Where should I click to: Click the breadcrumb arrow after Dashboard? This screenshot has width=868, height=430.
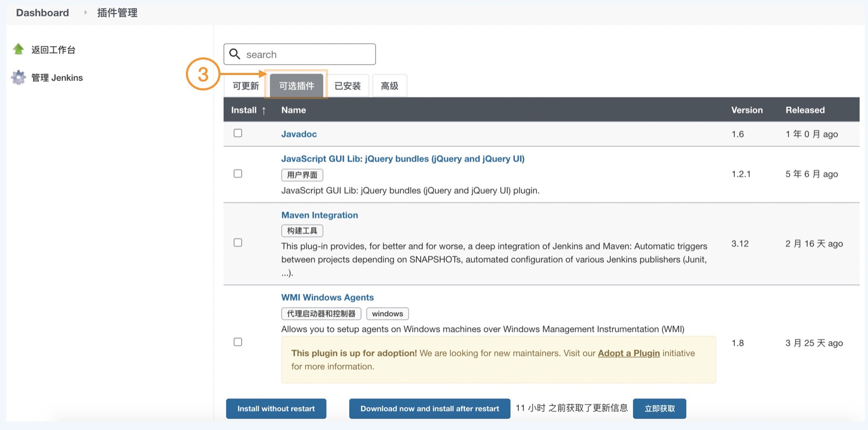85,13
